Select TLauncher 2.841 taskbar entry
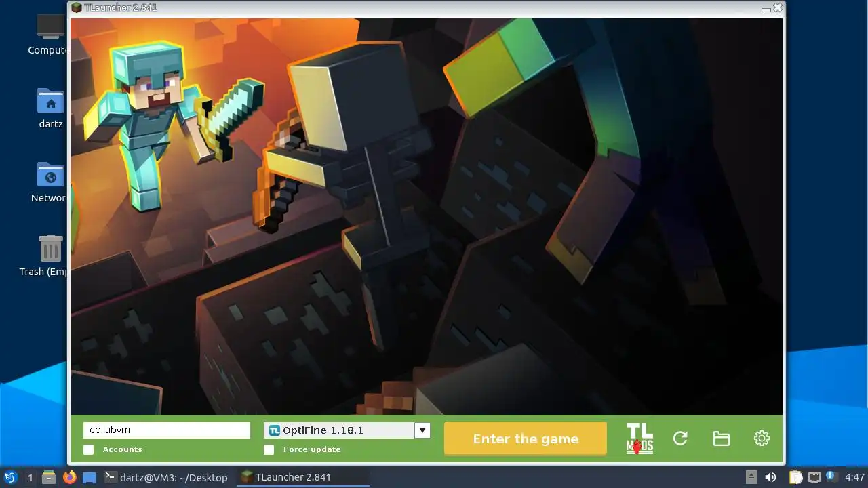Screen dimensions: 868x488 point(303,477)
